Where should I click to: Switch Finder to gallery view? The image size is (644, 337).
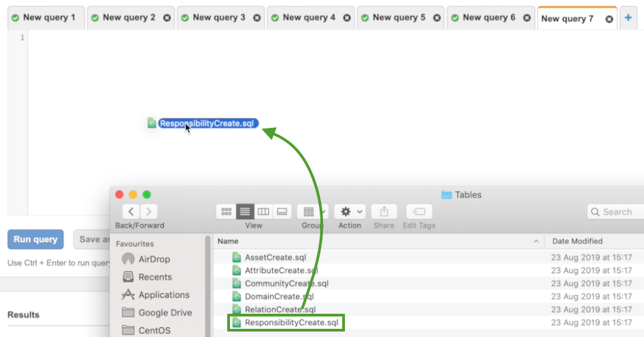pyautogui.click(x=281, y=212)
